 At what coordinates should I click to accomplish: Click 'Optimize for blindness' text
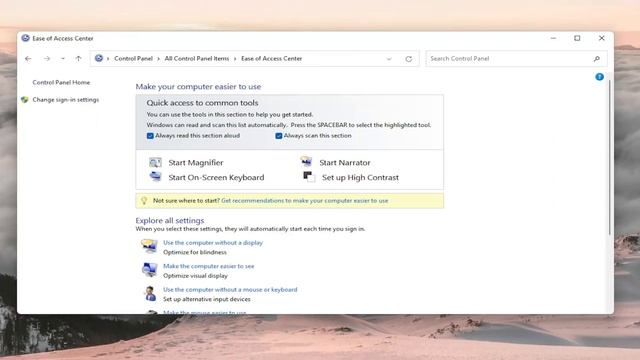tap(195, 252)
